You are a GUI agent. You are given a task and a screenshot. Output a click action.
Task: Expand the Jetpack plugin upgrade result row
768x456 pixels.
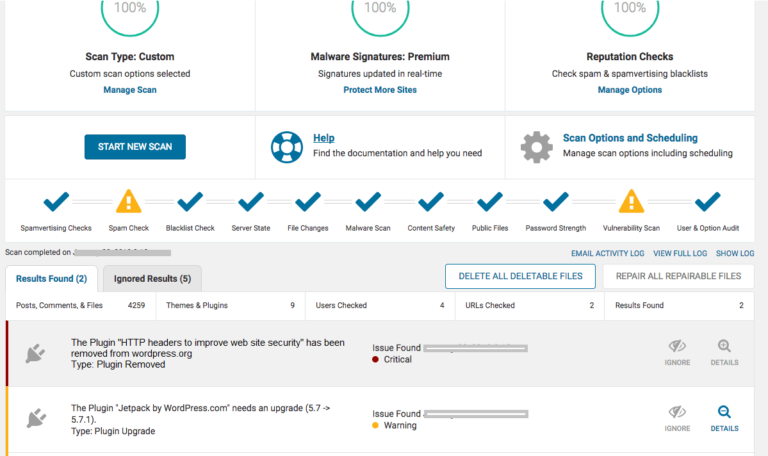tap(380, 419)
